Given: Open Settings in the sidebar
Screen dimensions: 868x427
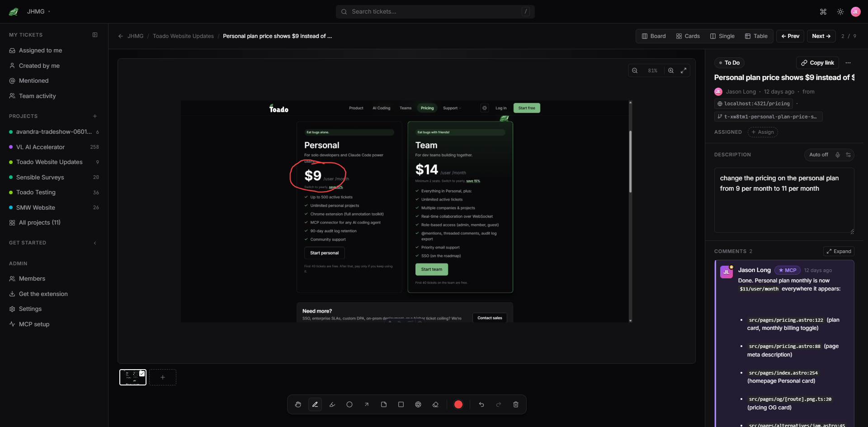Looking at the screenshot, I should (x=54, y=309).
